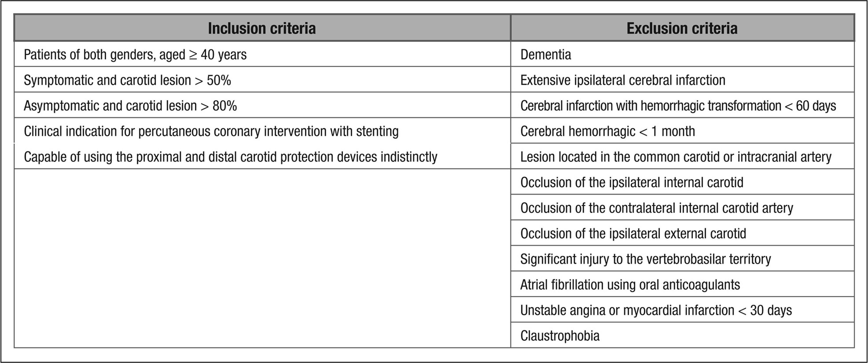Select the hemorrhagic transformation < 60 days cell

click(x=678, y=106)
